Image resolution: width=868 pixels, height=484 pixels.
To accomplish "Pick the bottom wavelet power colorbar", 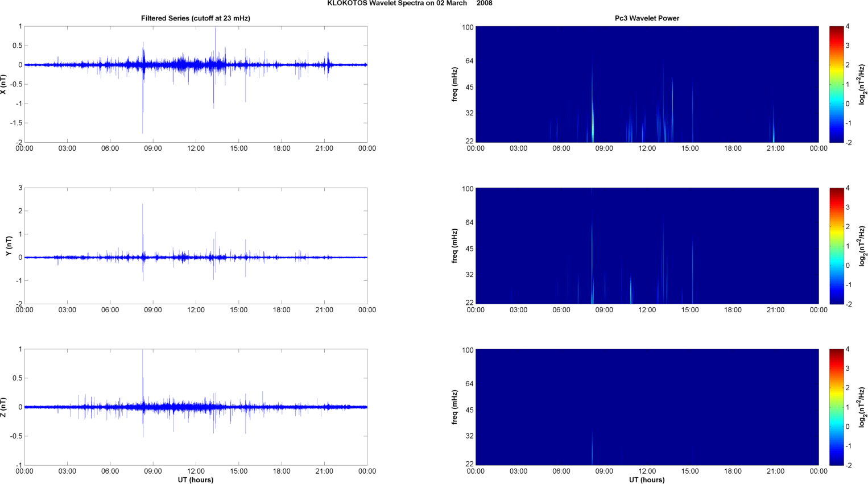I will coord(836,407).
